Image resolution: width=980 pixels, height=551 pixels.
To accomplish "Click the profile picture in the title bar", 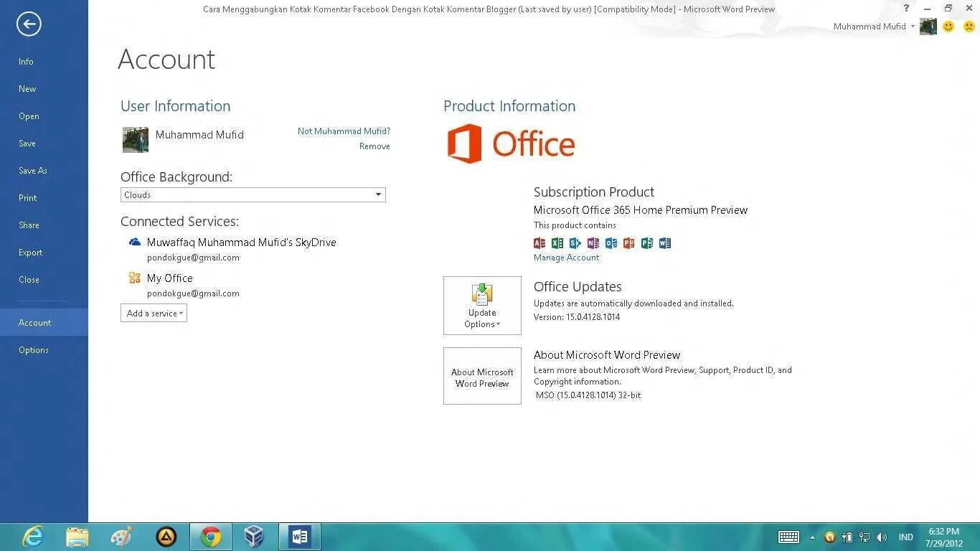I will pos(928,27).
